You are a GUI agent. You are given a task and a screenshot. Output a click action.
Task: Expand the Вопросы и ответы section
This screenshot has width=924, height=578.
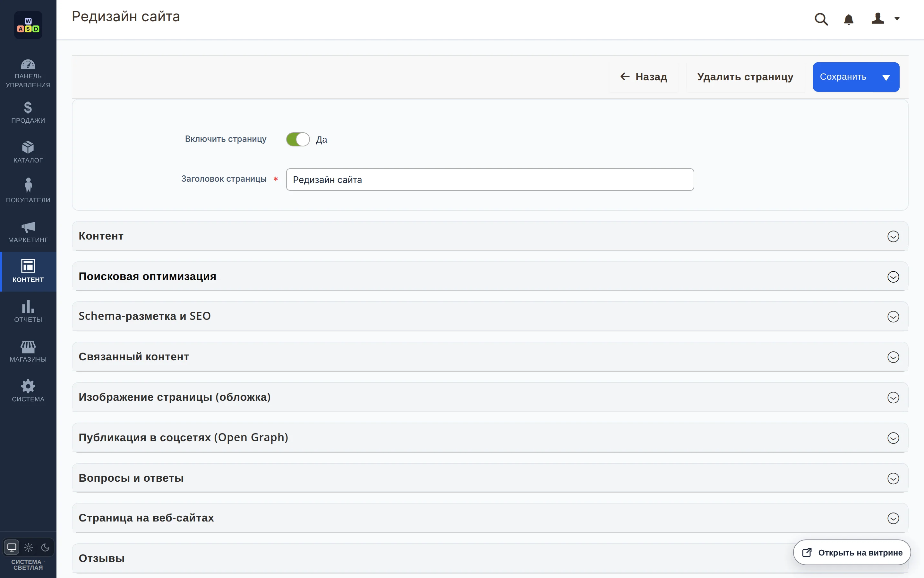[x=490, y=478]
